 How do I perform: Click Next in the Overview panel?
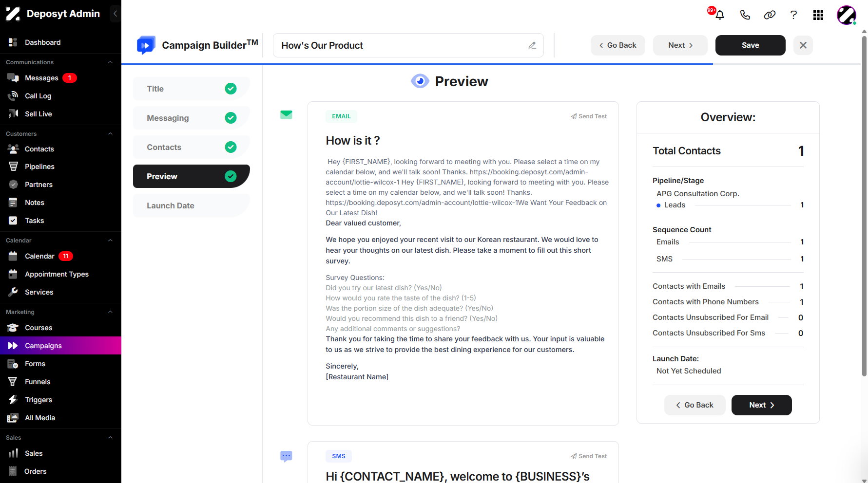coord(761,405)
